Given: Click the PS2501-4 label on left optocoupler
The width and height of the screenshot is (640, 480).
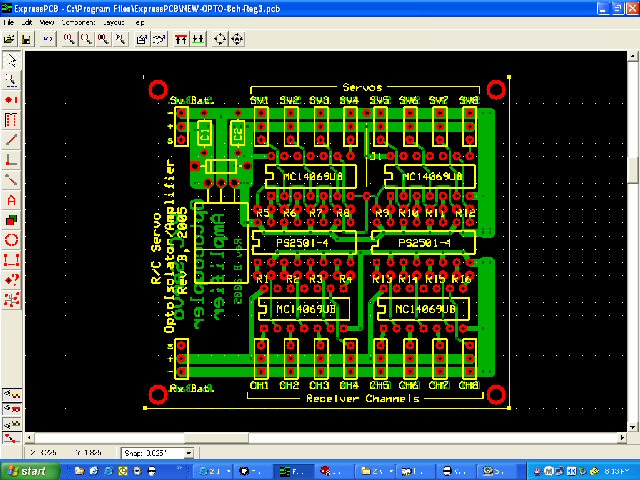Looking at the screenshot, I should 302,243.
